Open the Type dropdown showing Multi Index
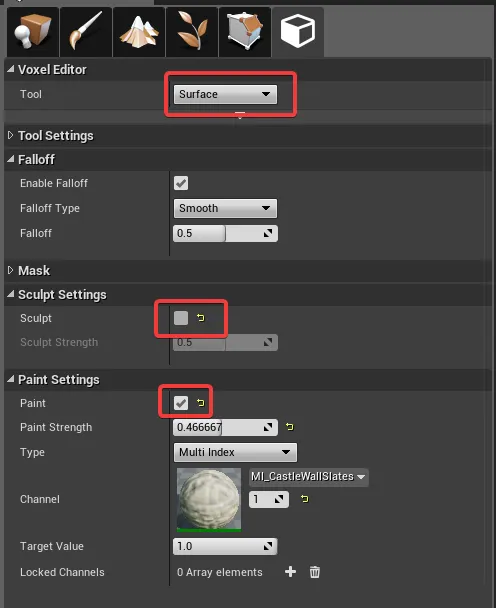The height and width of the screenshot is (608, 496). point(235,452)
